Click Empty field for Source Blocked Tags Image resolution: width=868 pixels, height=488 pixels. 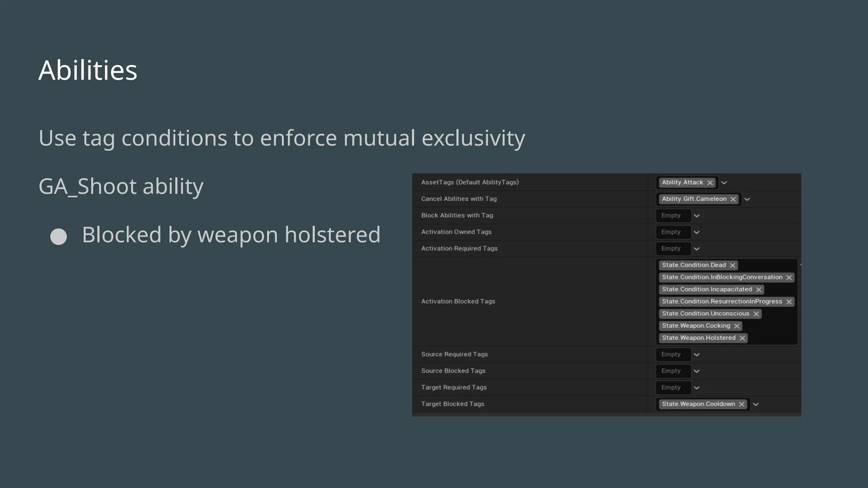[673, 371]
